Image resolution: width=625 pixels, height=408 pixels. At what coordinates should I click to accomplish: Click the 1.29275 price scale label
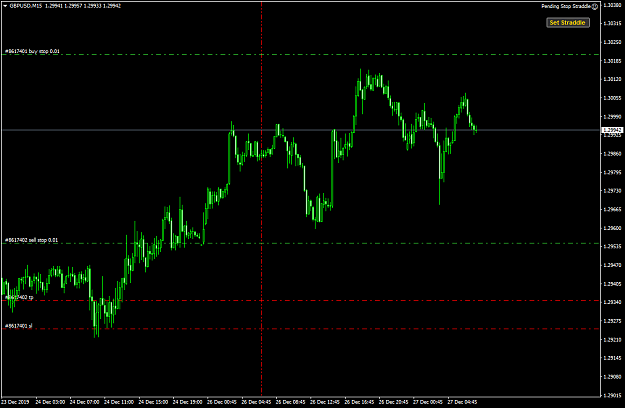(612, 321)
